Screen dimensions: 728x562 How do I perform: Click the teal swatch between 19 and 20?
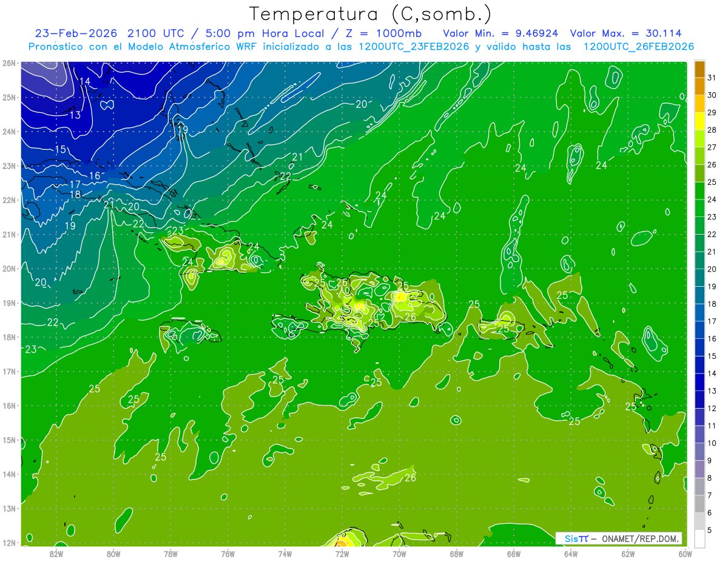click(x=699, y=278)
